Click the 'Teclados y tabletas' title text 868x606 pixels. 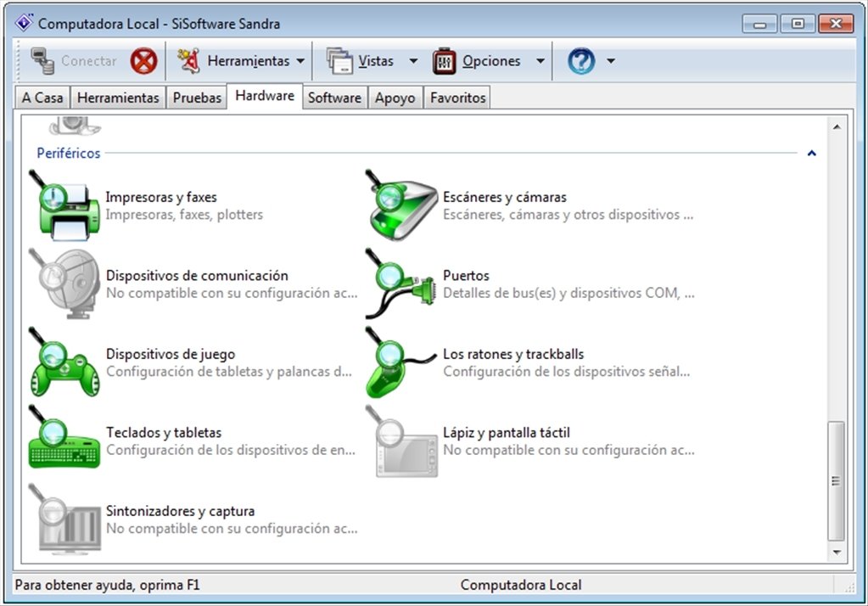164,433
